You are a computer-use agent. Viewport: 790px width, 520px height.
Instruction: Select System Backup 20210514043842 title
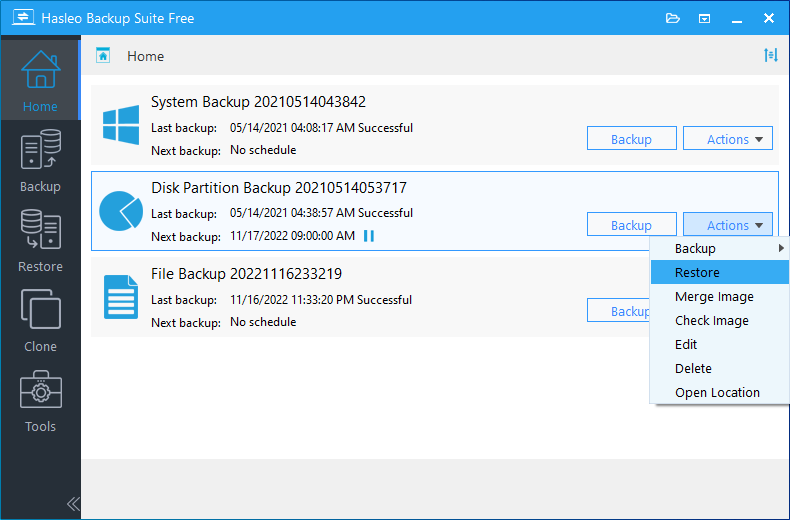pos(258,102)
